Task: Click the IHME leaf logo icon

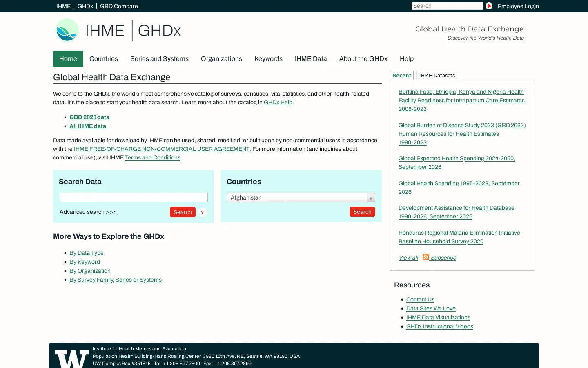Action: (67, 30)
